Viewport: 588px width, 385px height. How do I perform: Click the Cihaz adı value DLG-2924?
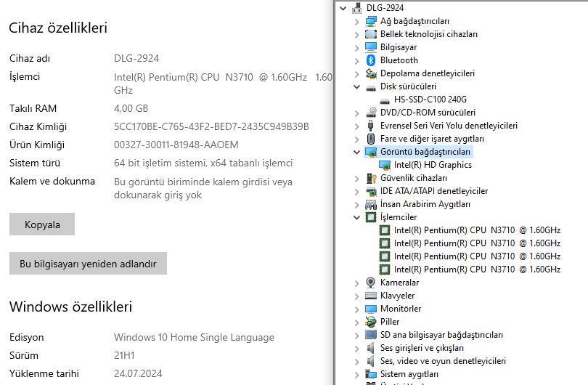coord(136,59)
